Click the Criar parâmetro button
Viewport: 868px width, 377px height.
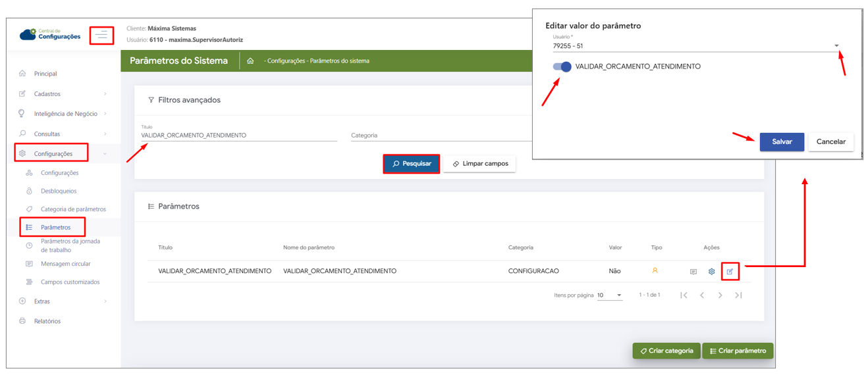(738, 351)
